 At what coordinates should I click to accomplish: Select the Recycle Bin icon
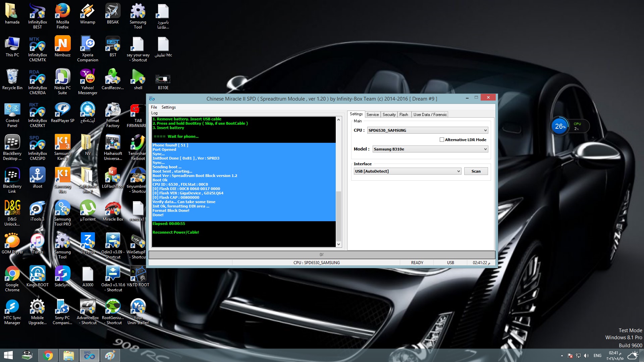pos(12,79)
